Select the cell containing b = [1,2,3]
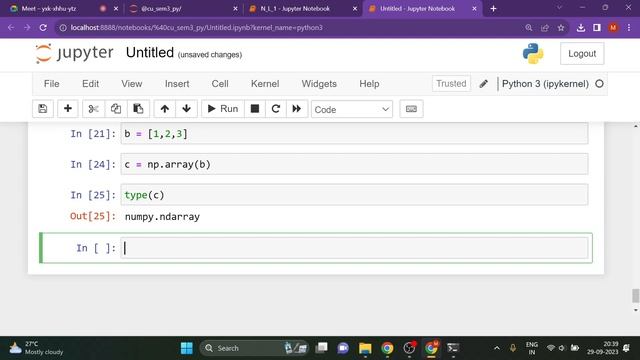Viewport: 640px width, 360px height. [x=354, y=134]
